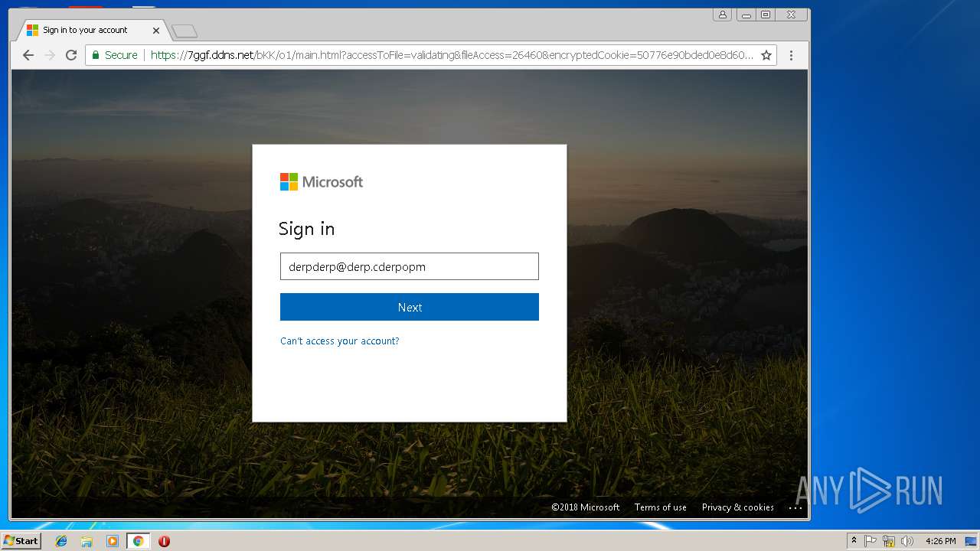
Task: Bookmark this page with the star icon
Action: pyautogui.click(x=766, y=55)
